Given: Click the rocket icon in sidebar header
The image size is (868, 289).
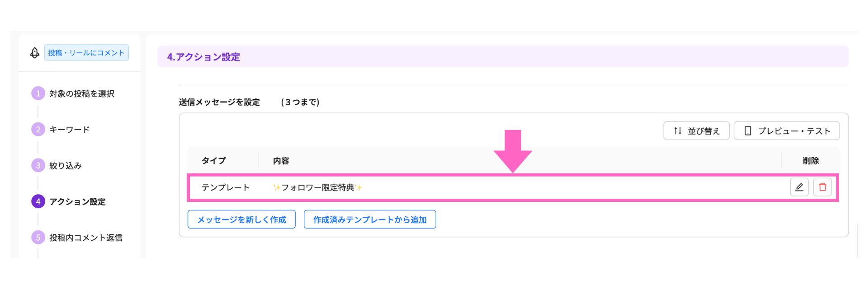Looking at the screenshot, I should [35, 53].
